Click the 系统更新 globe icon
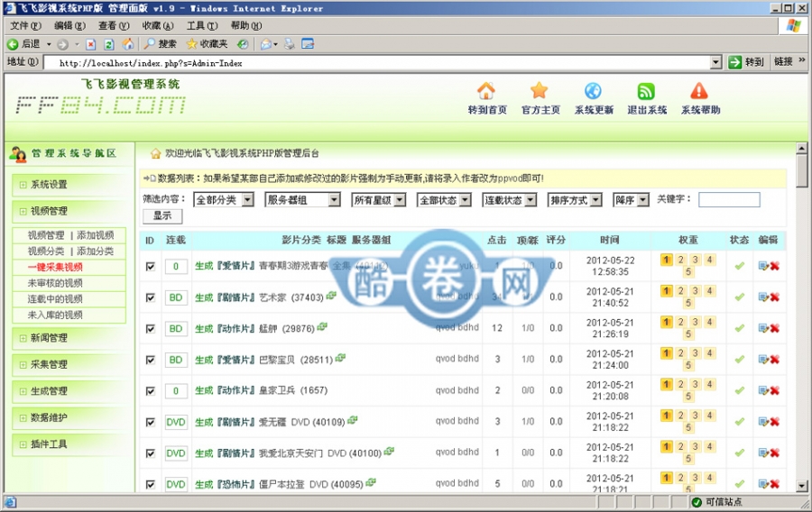 [x=593, y=91]
